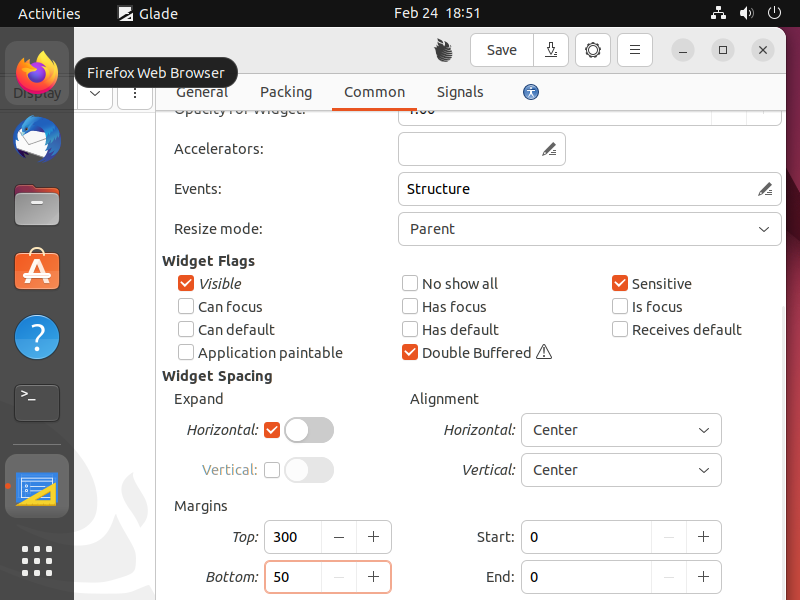Toggle the Horizontal expand switch
Image resolution: width=800 pixels, height=600 pixels.
click(x=308, y=430)
